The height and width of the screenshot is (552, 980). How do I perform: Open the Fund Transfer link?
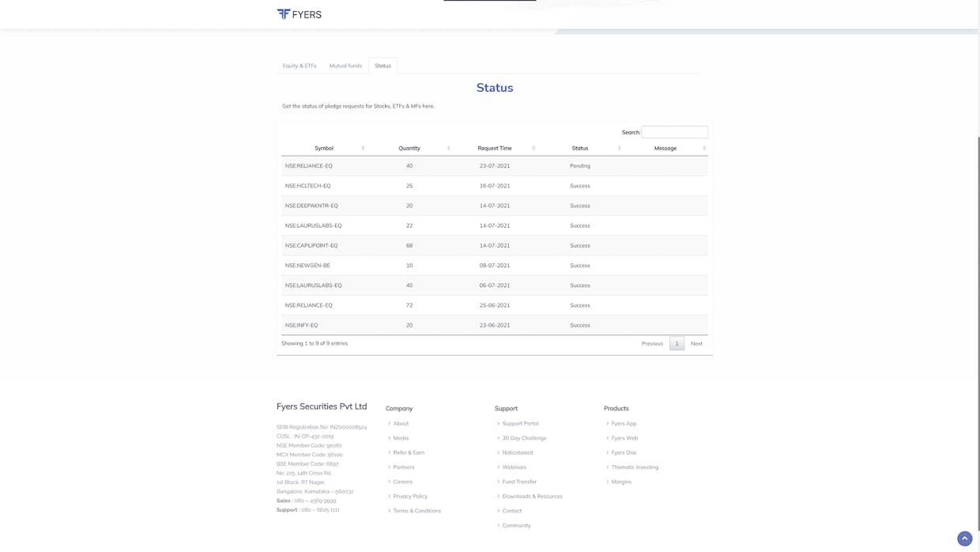coord(519,482)
